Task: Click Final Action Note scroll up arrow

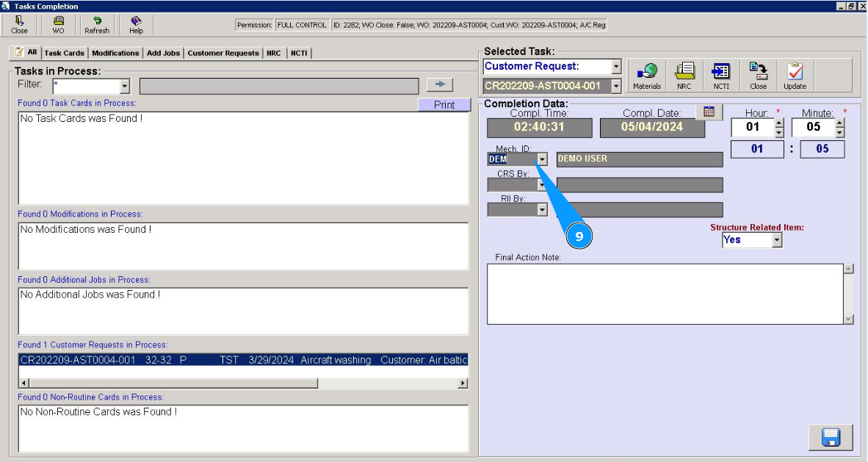Action: (849, 269)
